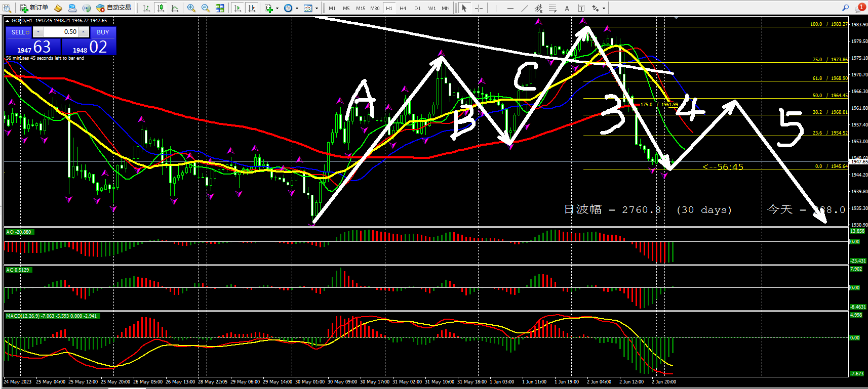Select the crosshair tool

479,8
